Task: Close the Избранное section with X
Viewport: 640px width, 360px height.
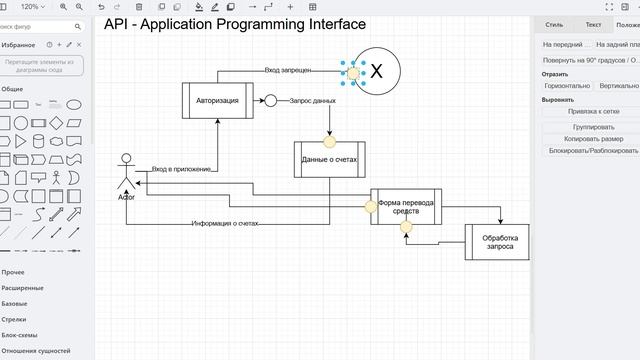Action: coord(79,44)
